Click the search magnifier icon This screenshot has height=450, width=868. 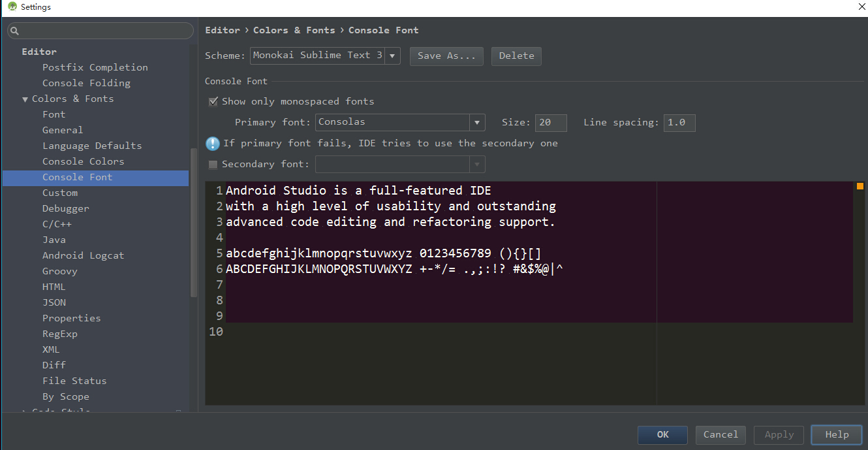pos(15,31)
